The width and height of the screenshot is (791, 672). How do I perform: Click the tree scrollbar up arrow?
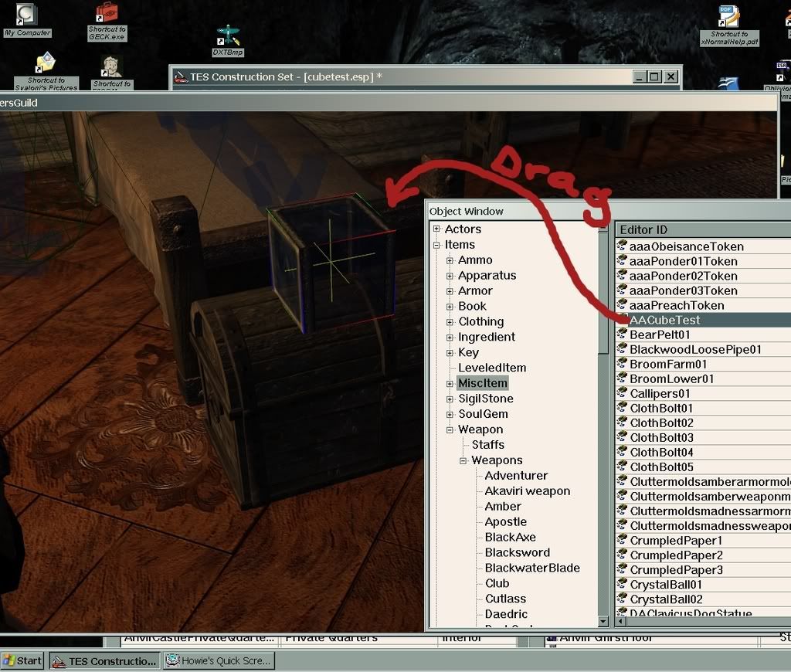603,228
